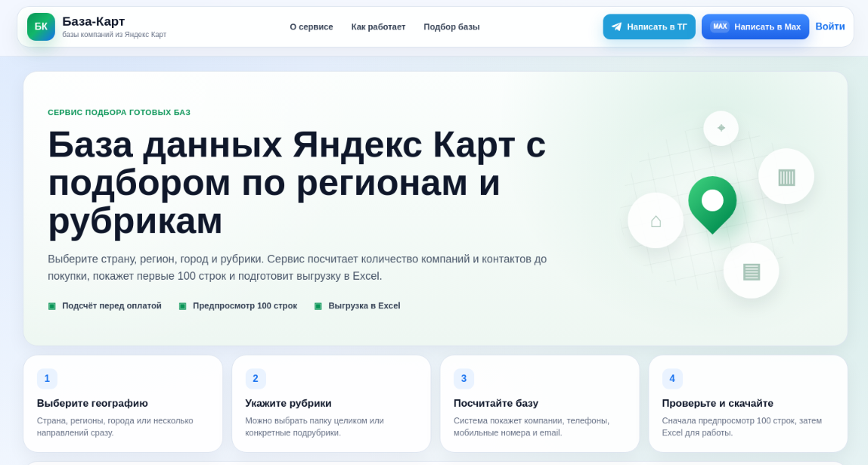
Task: Go to Подбор базы section
Action: click(x=451, y=26)
